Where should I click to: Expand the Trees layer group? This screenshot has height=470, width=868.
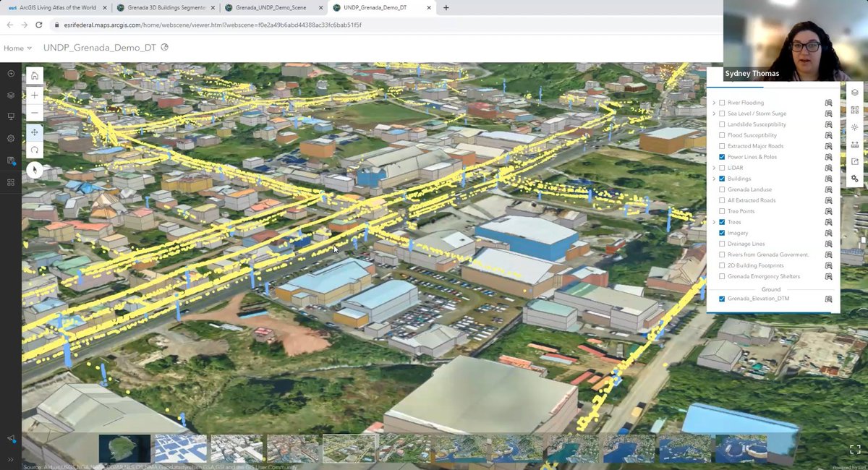tap(714, 222)
